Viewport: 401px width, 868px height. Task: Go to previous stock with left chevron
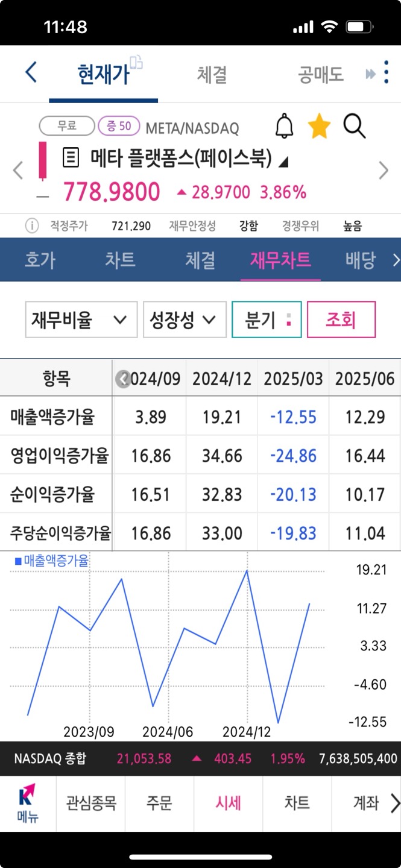[18, 171]
